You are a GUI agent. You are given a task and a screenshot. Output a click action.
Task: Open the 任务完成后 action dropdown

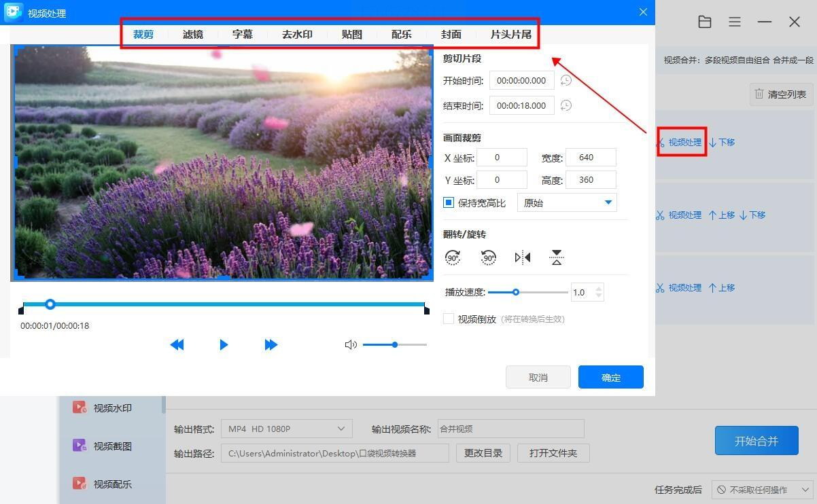click(762, 490)
